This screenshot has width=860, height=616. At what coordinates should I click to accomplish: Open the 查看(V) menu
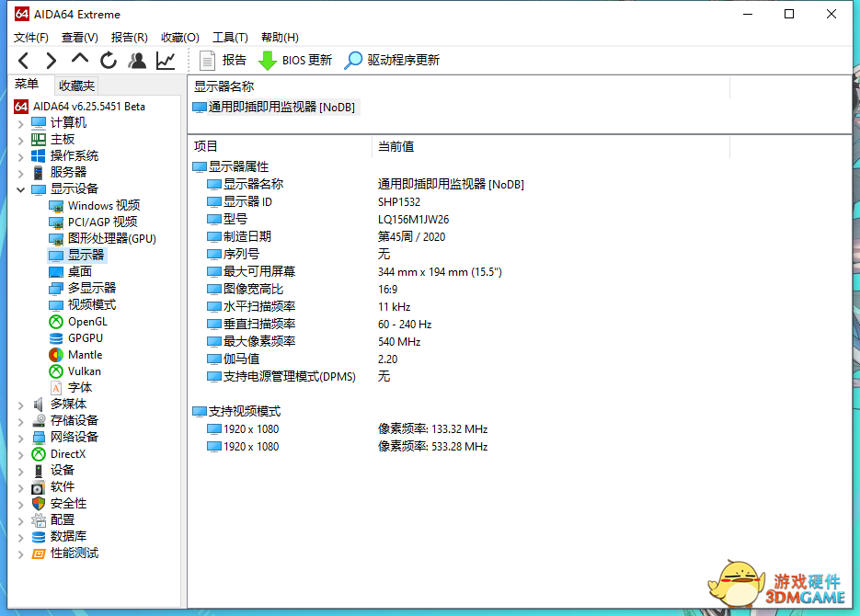(79, 38)
